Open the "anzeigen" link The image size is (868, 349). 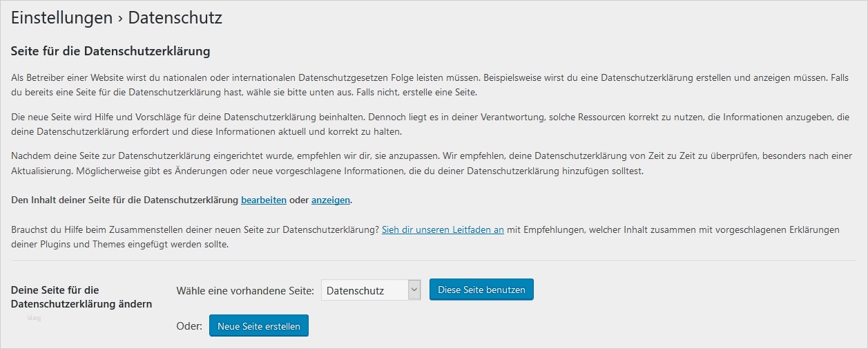click(x=331, y=200)
